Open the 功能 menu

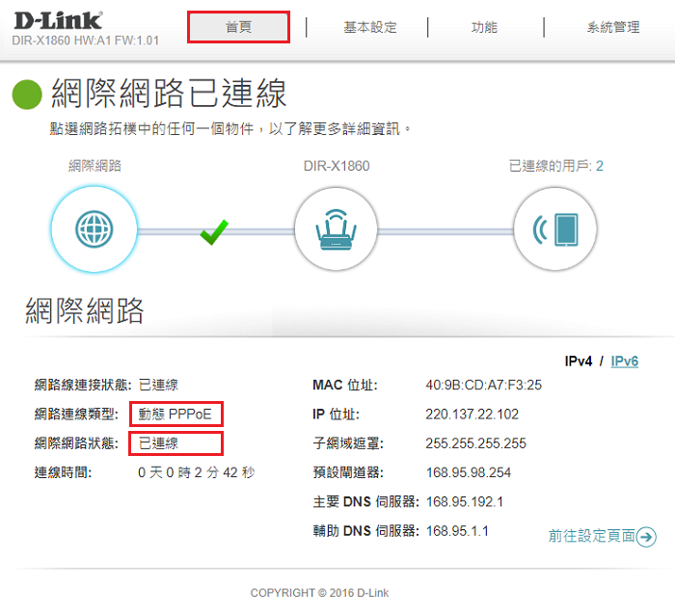pyautogui.click(x=484, y=27)
